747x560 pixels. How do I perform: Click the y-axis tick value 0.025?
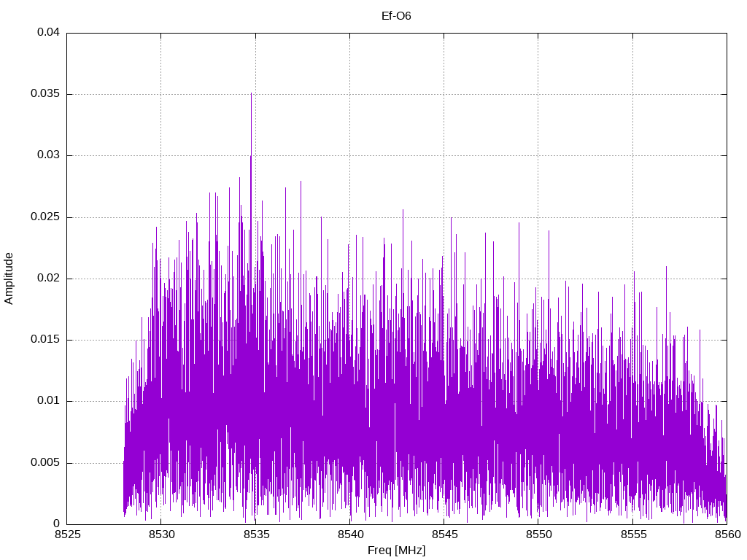45,217
